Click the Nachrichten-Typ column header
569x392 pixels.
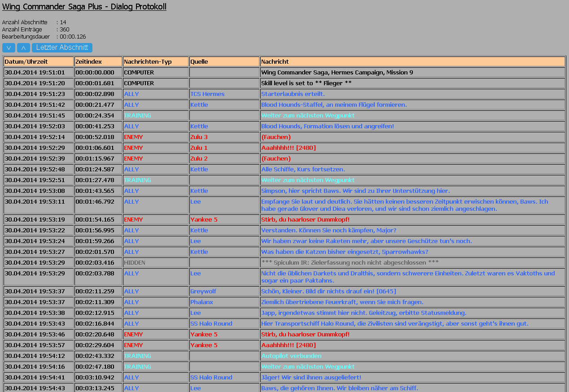click(156, 61)
